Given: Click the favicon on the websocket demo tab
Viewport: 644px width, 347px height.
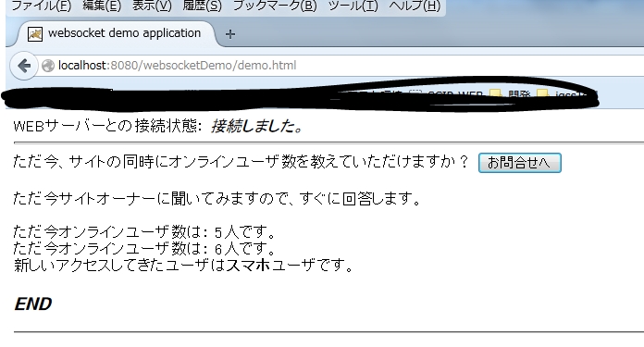Looking at the screenshot, I should click(35, 34).
